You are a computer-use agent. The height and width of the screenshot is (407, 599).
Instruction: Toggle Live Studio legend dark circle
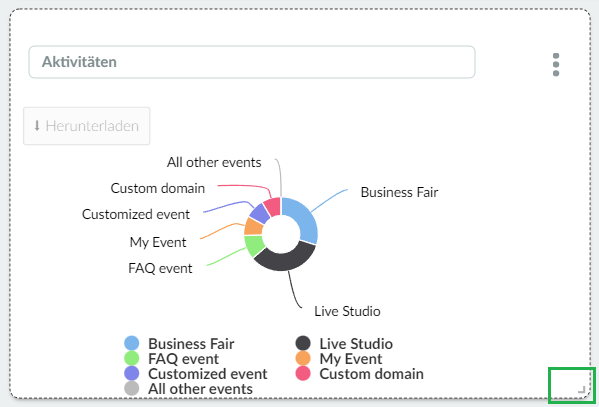pyautogui.click(x=303, y=343)
